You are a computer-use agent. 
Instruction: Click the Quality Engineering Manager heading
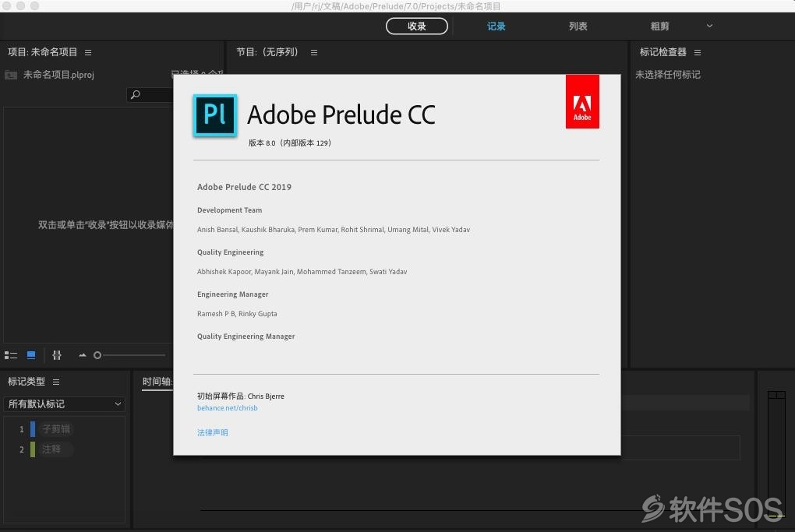246,336
